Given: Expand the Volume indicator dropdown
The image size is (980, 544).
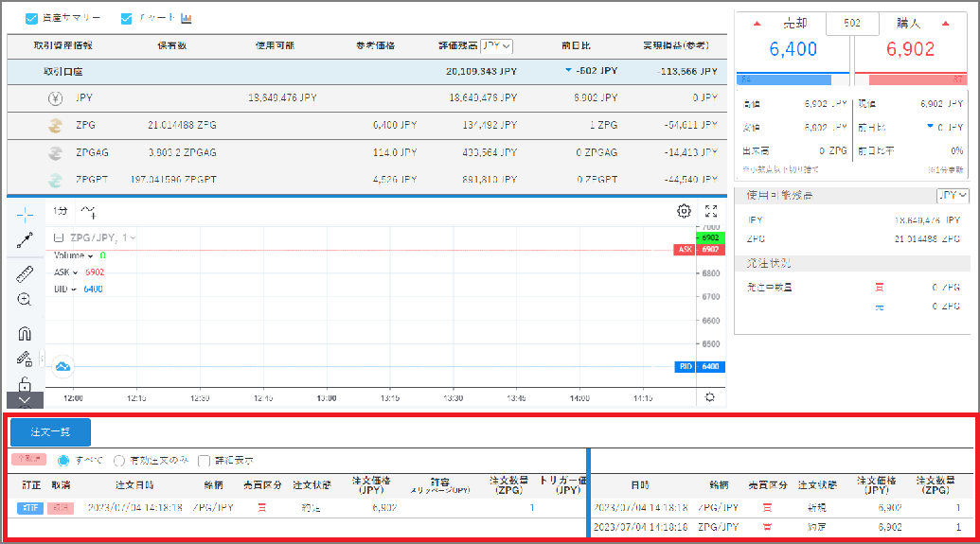Looking at the screenshot, I should pos(91,256).
